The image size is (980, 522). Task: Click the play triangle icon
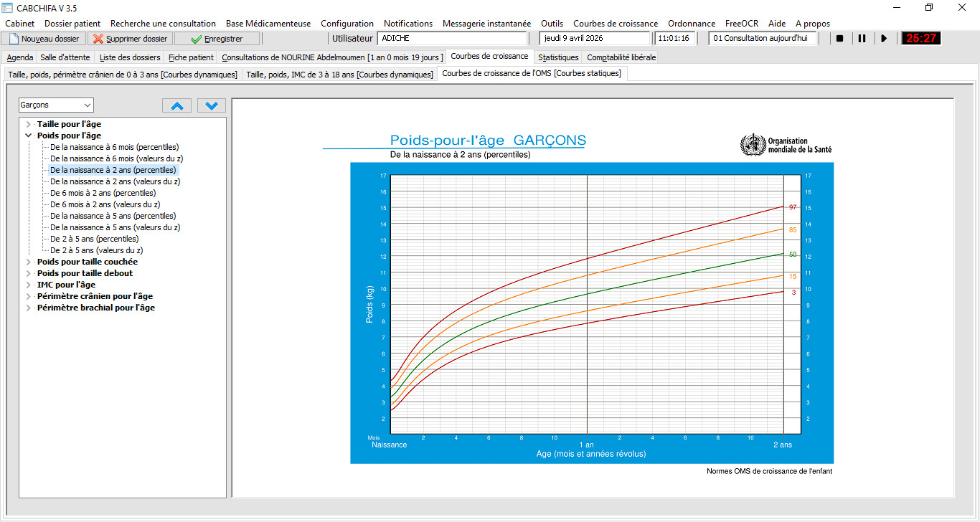click(884, 39)
